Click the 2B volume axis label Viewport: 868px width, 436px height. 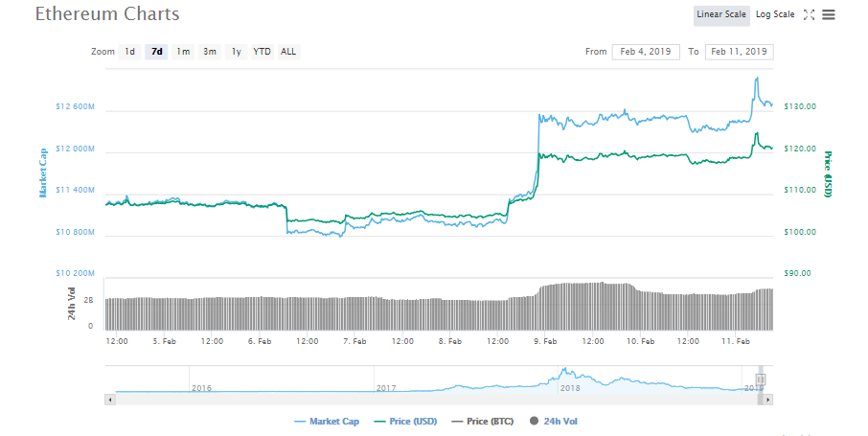(88, 300)
